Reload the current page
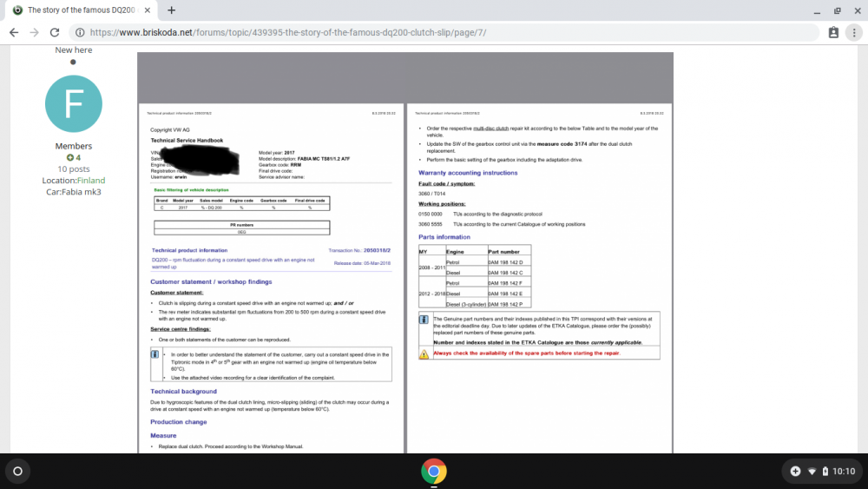The width and height of the screenshot is (868, 489). click(54, 33)
